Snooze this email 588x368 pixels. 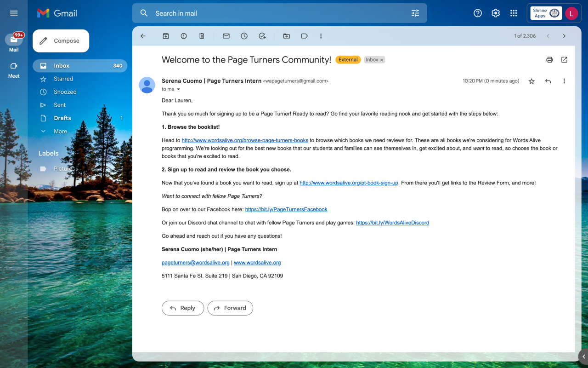pyautogui.click(x=244, y=36)
